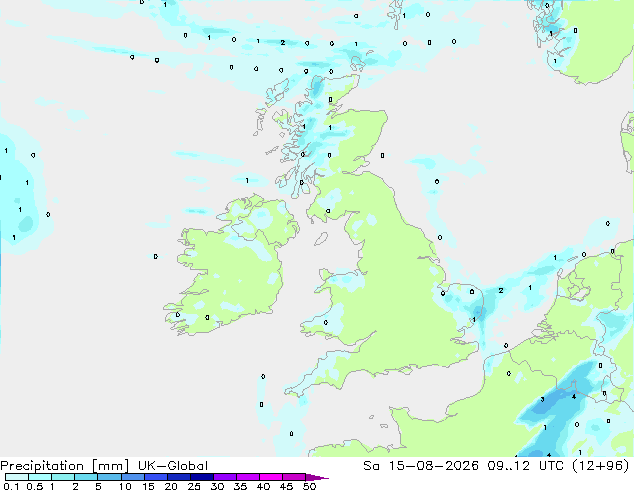Click the 1–2 mm legend swatch
This screenshot has height=490, width=634.
click(63, 477)
